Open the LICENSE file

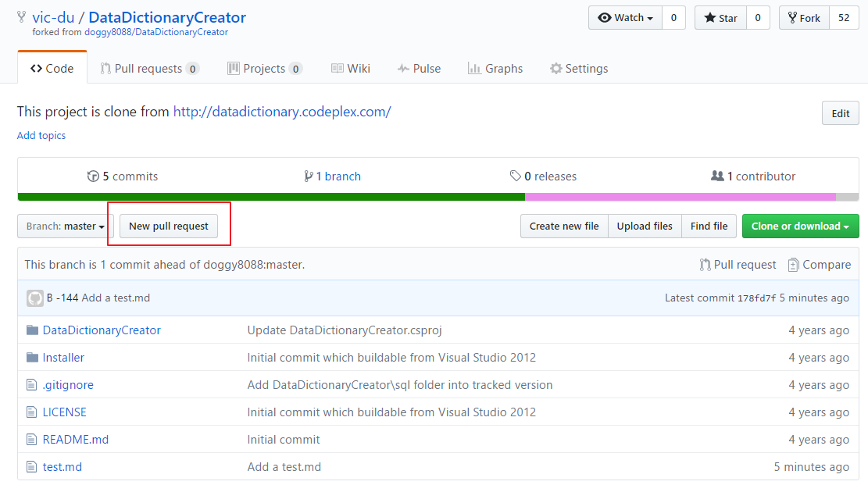pos(65,412)
